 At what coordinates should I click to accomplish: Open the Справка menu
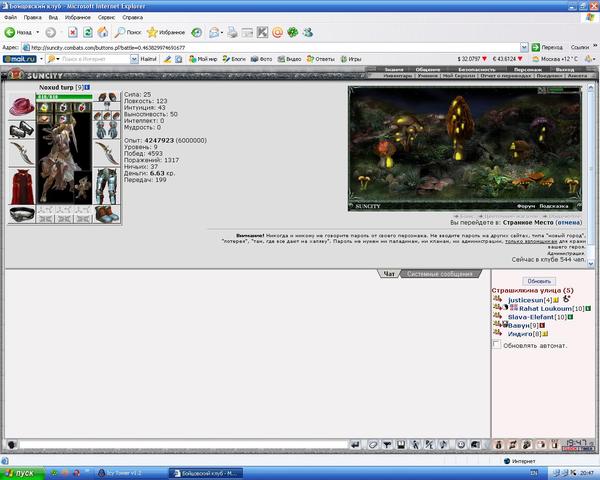click(x=132, y=17)
